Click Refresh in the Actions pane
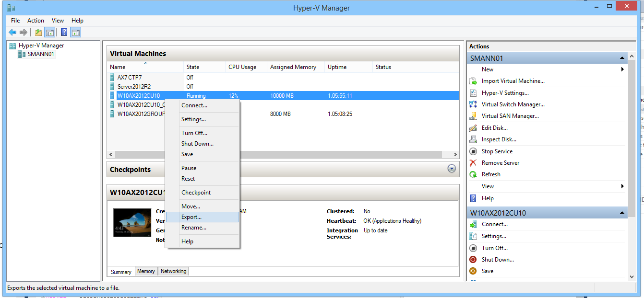This screenshot has width=644, height=298. pos(491,174)
